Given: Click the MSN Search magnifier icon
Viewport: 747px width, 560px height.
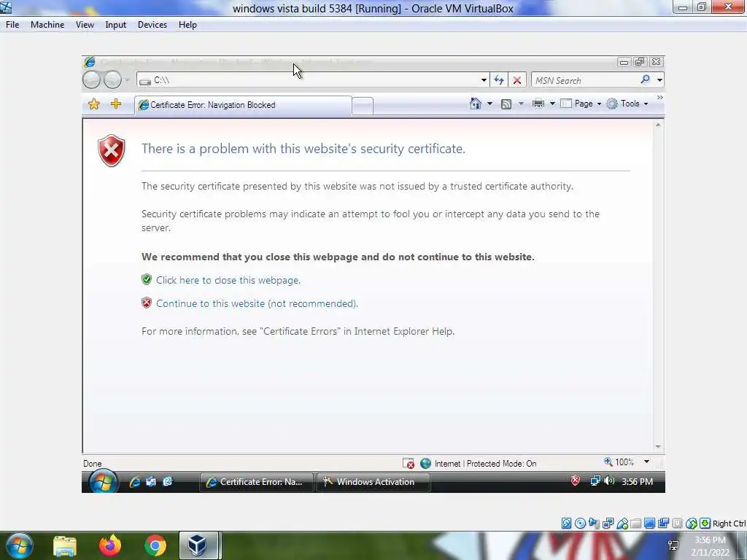Looking at the screenshot, I should click(645, 79).
